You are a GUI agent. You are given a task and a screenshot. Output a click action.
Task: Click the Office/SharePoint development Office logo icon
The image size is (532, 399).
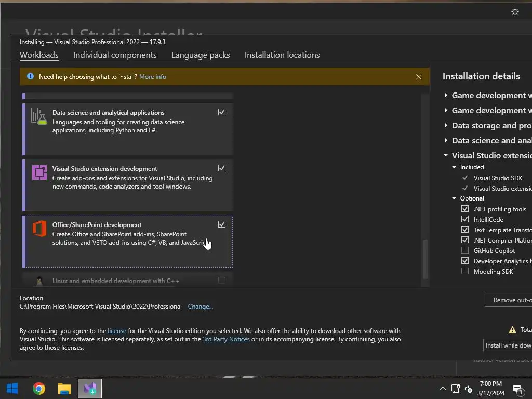coord(39,229)
